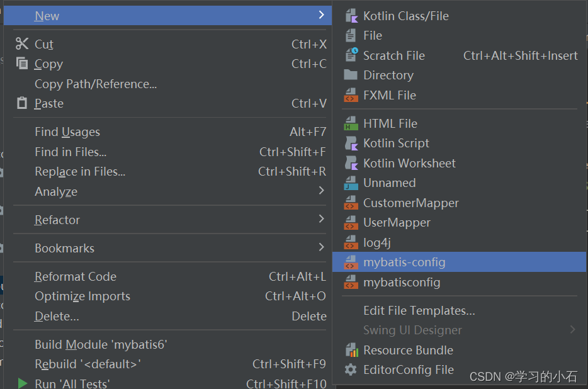Click Edit File Templates option
The height and width of the screenshot is (389, 588).
(419, 310)
